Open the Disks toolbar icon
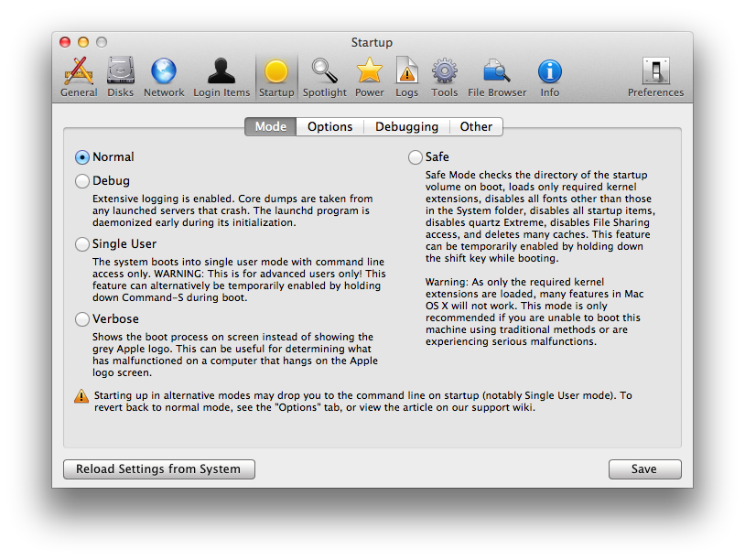Image resolution: width=745 pixels, height=560 pixels. click(120, 71)
